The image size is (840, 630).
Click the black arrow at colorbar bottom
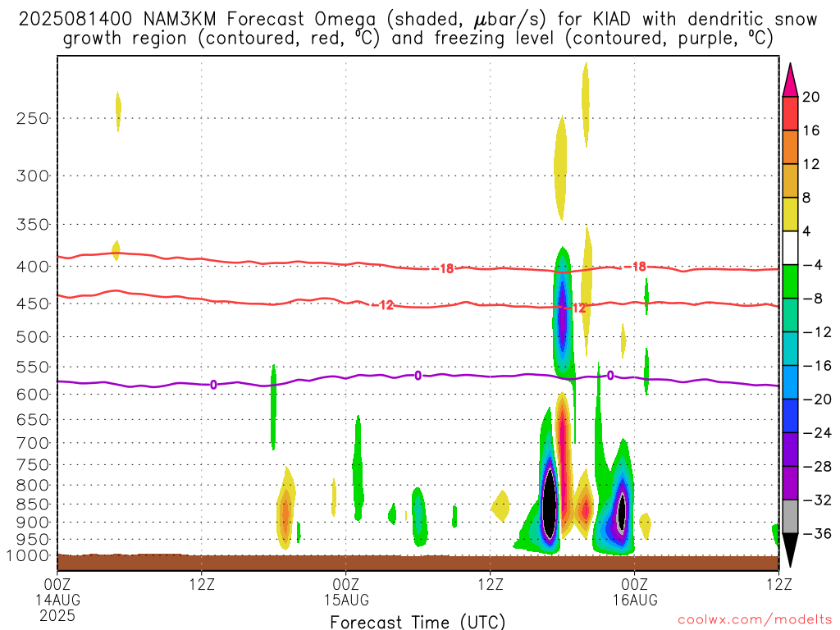coord(790,550)
